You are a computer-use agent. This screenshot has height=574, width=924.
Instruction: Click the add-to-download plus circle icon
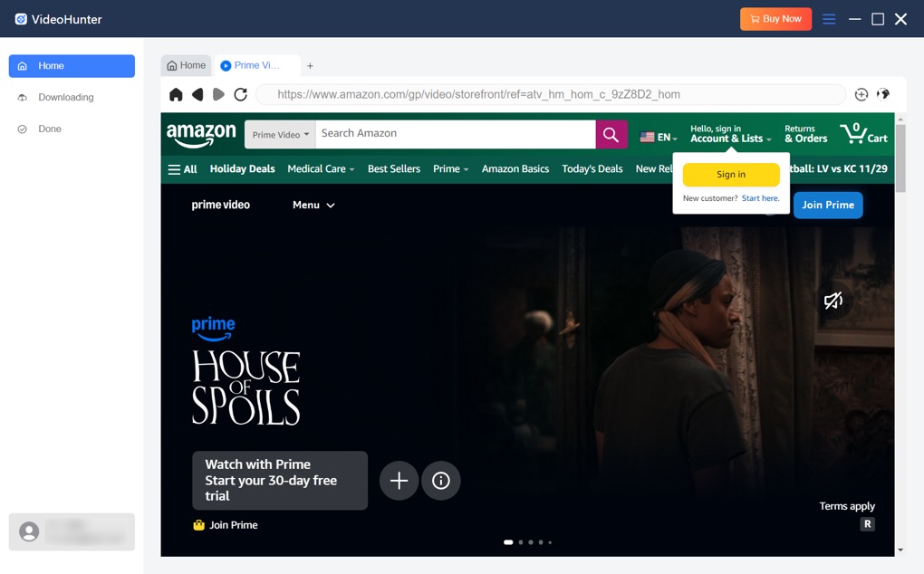pos(861,94)
